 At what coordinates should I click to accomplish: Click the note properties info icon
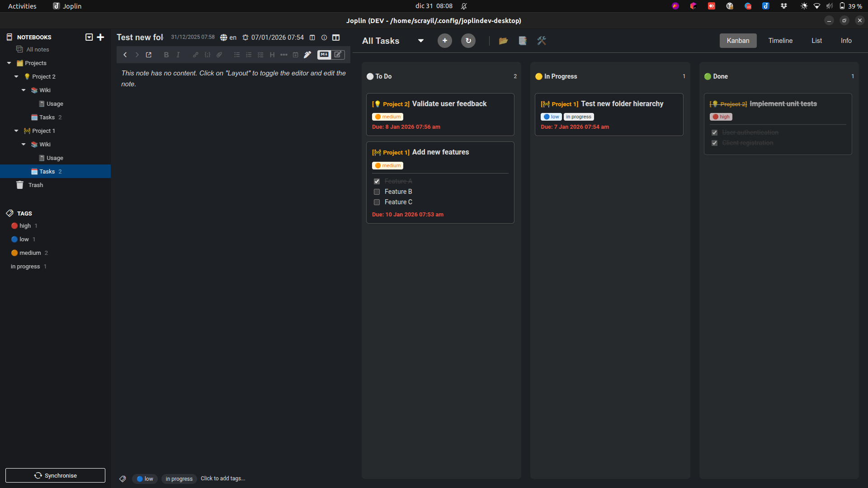tap(324, 38)
